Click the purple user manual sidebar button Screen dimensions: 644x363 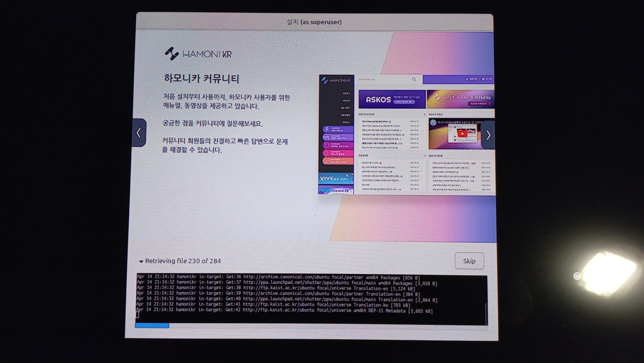pyautogui.click(x=338, y=129)
